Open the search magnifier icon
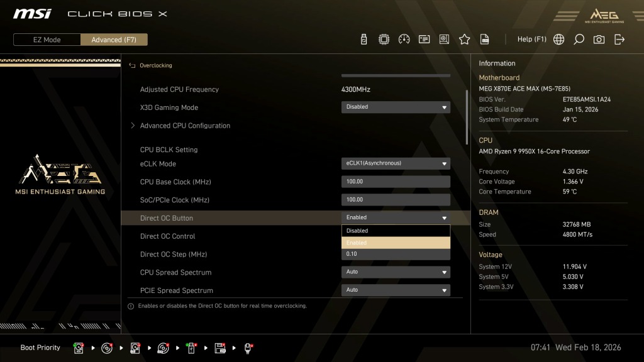This screenshot has height=362, width=644. tap(579, 40)
